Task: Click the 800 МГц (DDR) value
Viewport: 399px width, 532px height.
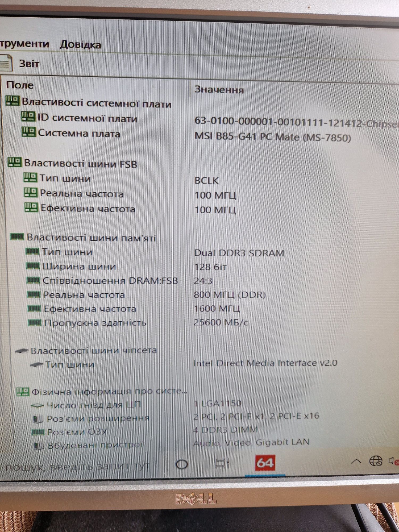Action: (x=230, y=295)
